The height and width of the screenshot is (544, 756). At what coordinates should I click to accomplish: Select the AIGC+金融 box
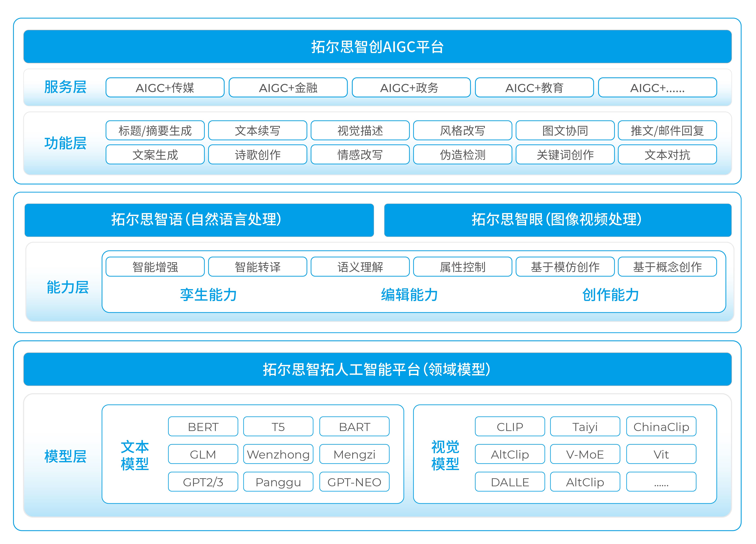[x=288, y=88]
